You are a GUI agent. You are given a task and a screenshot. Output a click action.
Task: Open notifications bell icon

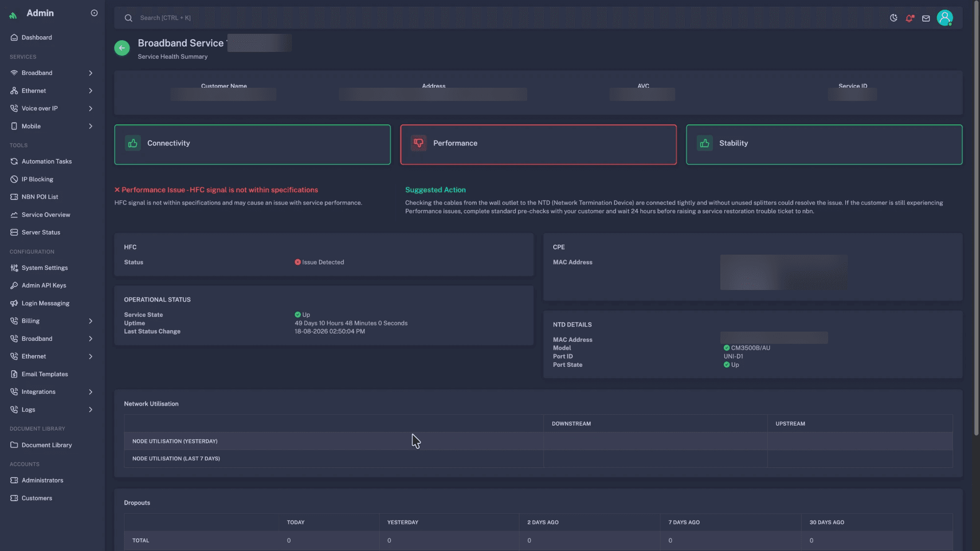point(910,18)
